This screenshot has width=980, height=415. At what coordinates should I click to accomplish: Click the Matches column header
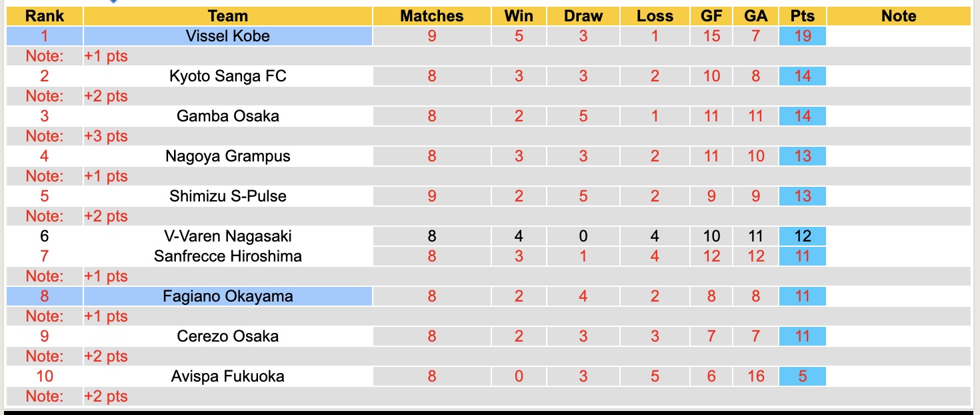tap(431, 16)
